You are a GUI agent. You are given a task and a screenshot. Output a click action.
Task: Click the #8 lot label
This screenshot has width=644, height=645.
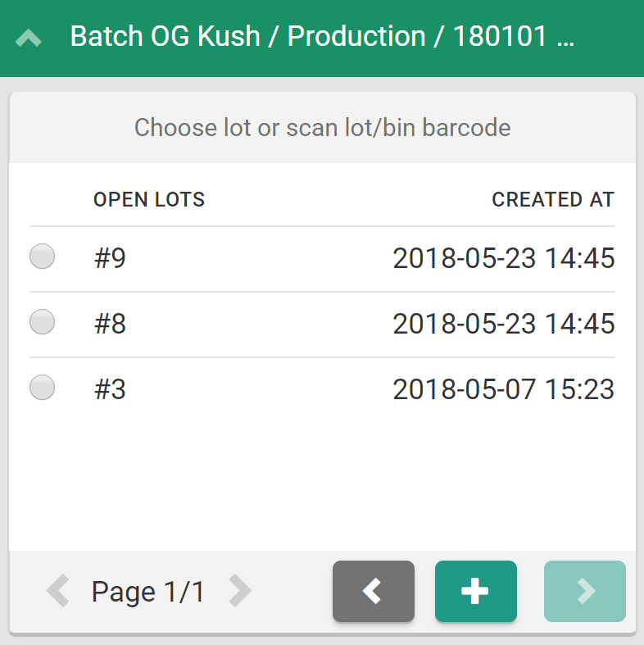click(110, 324)
